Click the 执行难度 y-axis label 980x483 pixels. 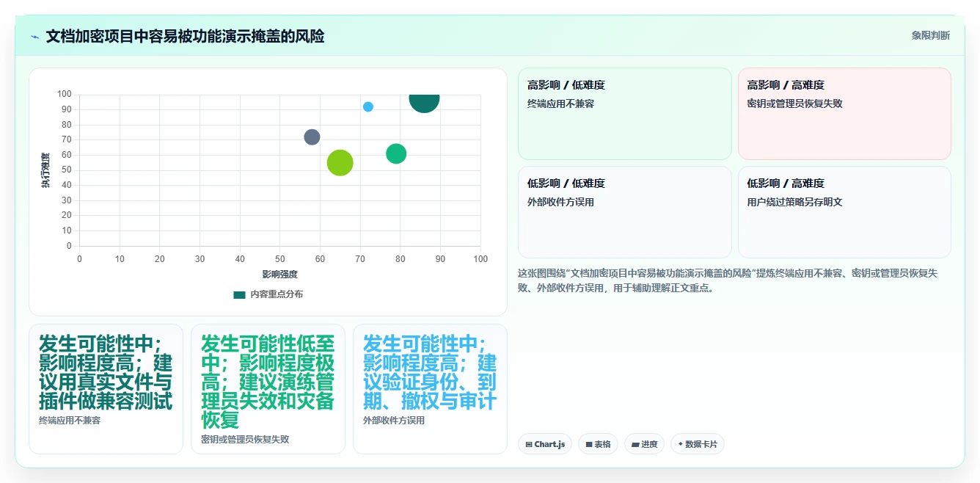45,170
